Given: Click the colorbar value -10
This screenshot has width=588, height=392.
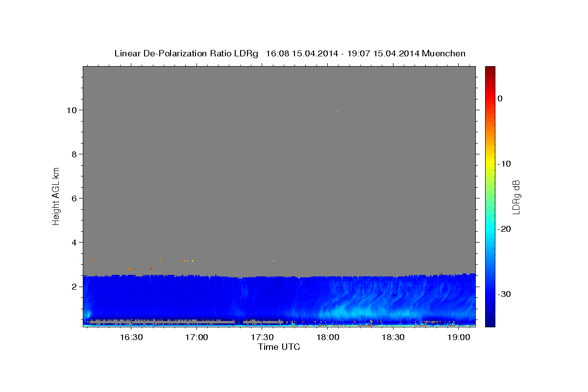Looking at the screenshot, I should [504, 164].
